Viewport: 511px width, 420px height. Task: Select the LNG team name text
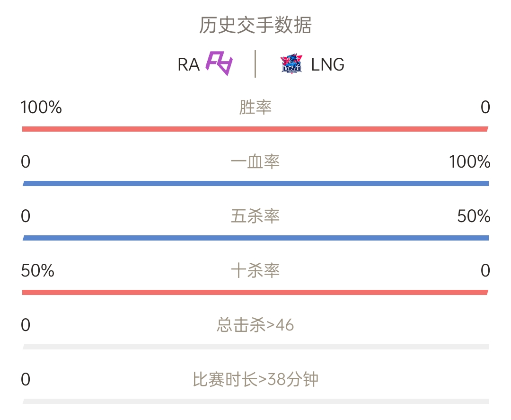tap(327, 64)
